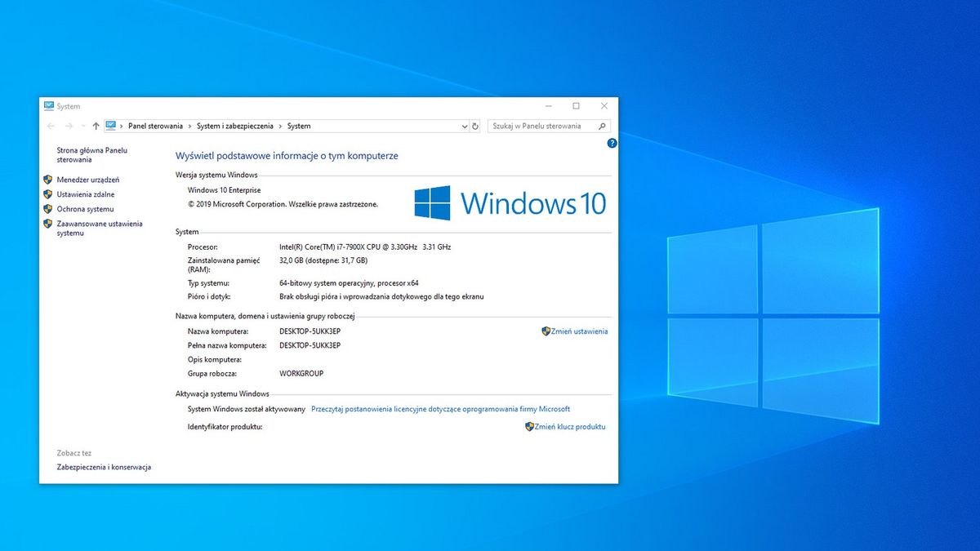Screen dimensions: 980x551
Task: Click Nazwa komputera value DESKTOP-5UKK3EP
Action: point(310,331)
